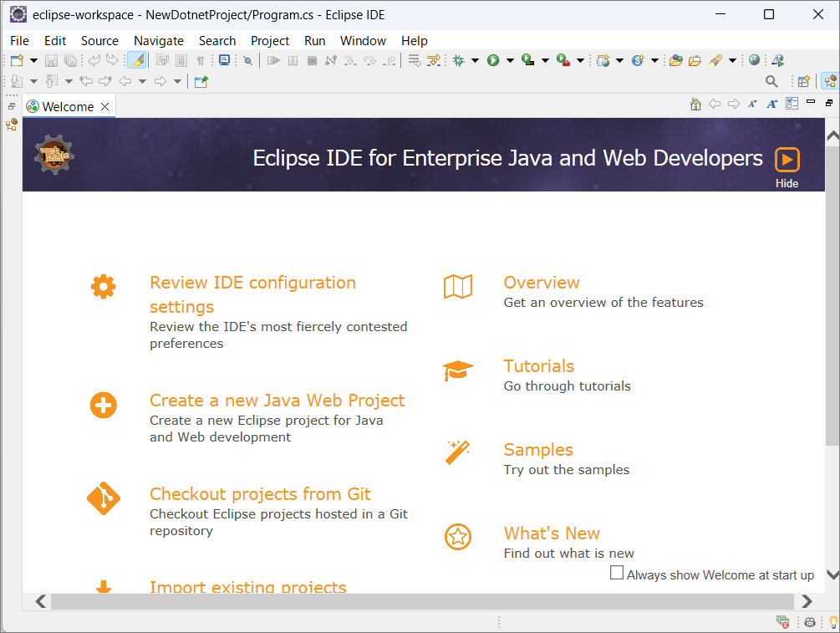
Task: Click the Coverage run icon
Action: coord(527,60)
